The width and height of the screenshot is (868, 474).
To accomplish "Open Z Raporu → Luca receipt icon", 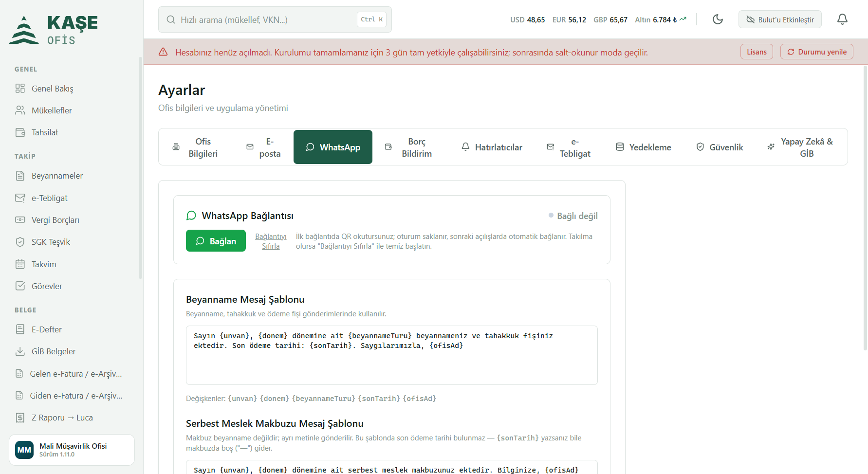I will [x=20, y=418].
